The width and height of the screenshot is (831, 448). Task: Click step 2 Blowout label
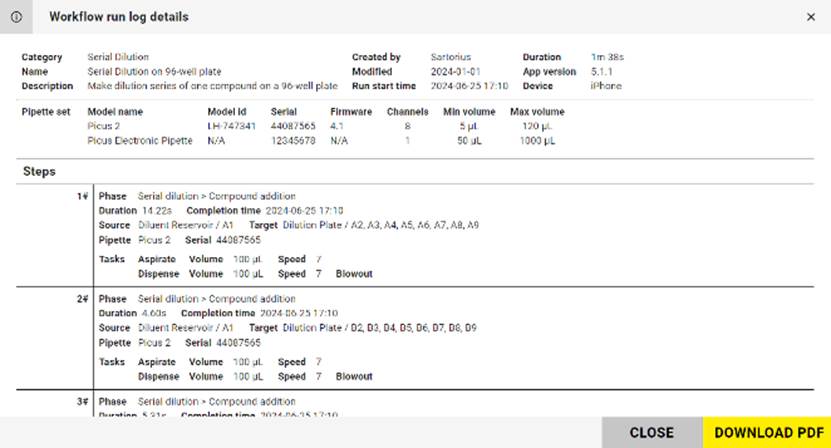(x=354, y=377)
